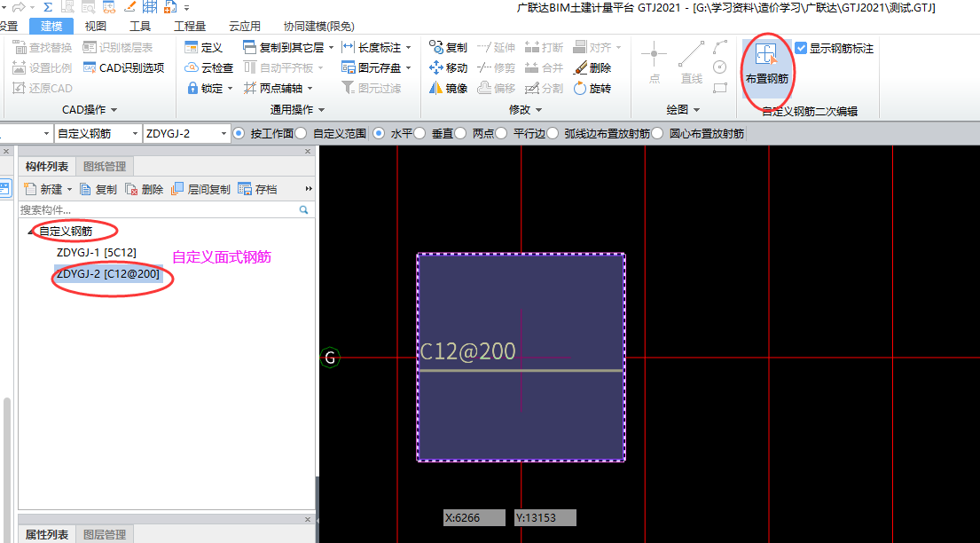
Task: Expand 图元存盘 dropdown
Action: [x=408, y=67]
